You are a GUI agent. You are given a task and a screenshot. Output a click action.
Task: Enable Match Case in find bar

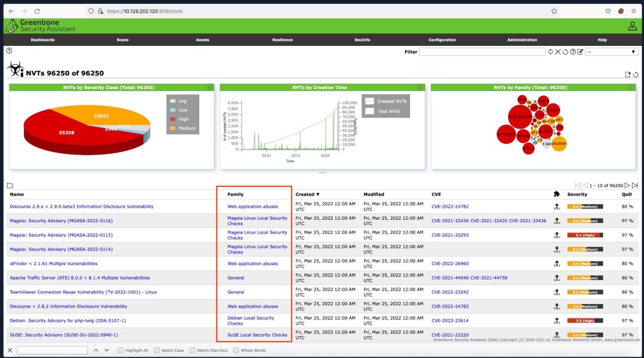coord(157,350)
